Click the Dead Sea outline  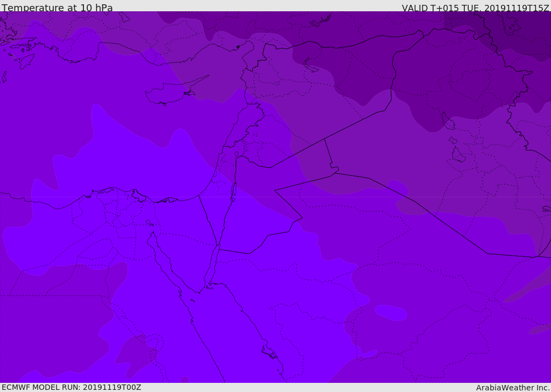234,190
